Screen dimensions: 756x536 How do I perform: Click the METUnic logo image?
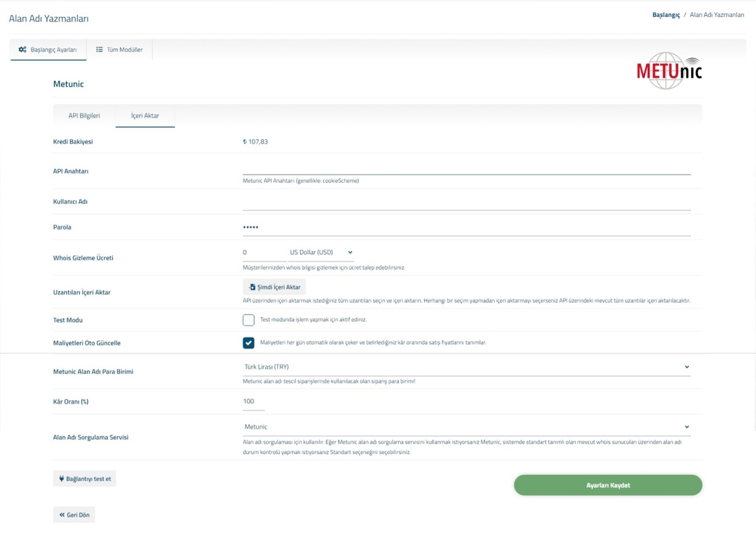[669, 71]
